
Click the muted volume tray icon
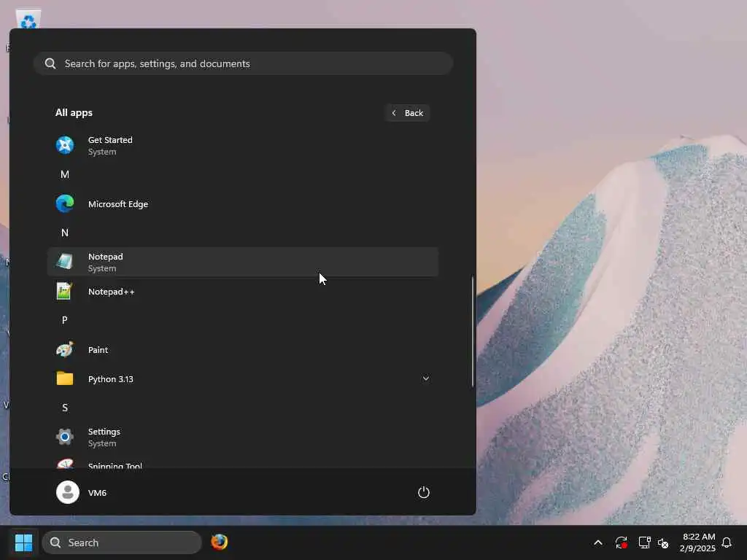tap(663, 542)
